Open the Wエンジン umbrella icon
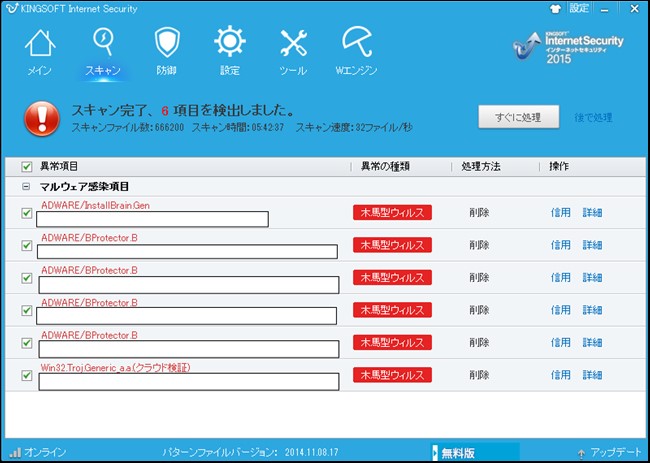 (357, 41)
